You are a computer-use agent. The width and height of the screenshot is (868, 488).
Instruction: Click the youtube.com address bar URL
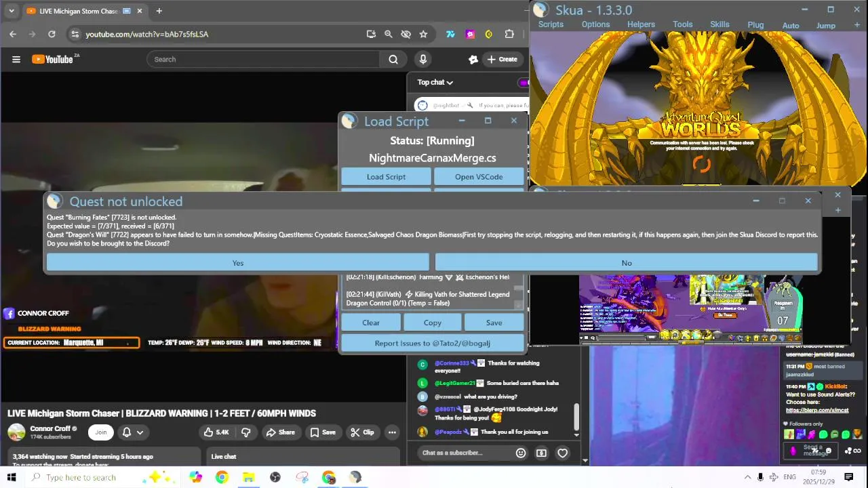(146, 34)
